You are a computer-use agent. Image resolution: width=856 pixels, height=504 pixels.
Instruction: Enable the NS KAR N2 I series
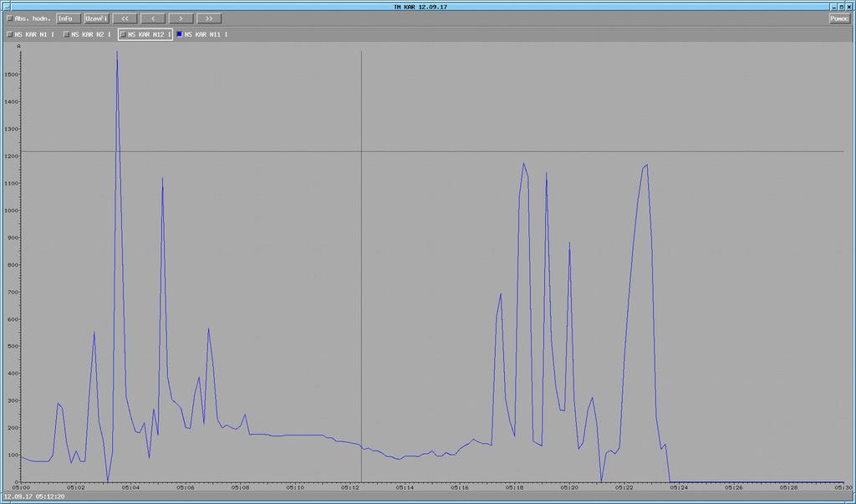(67, 34)
